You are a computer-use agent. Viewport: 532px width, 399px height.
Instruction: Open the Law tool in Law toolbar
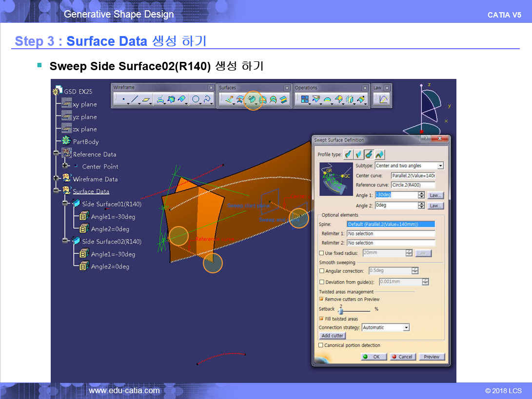coord(383,100)
